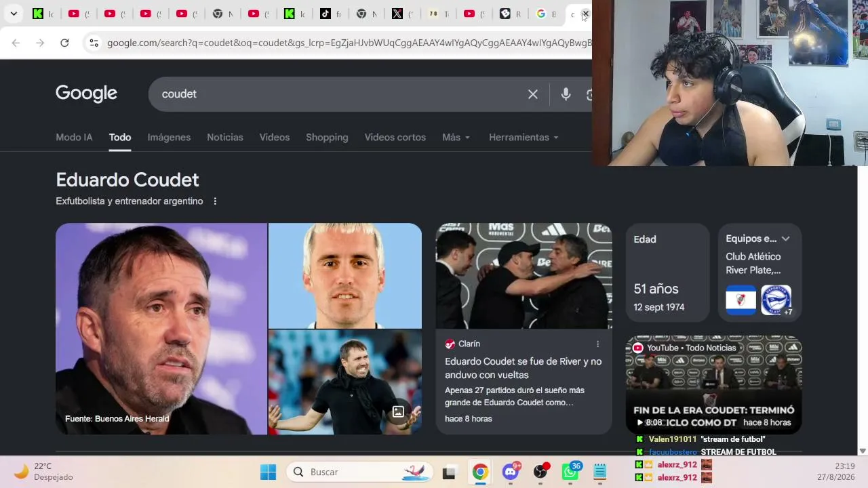Click the Eduardo Coudet heading
The height and width of the screenshot is (488, 868).
pos(127,180)
